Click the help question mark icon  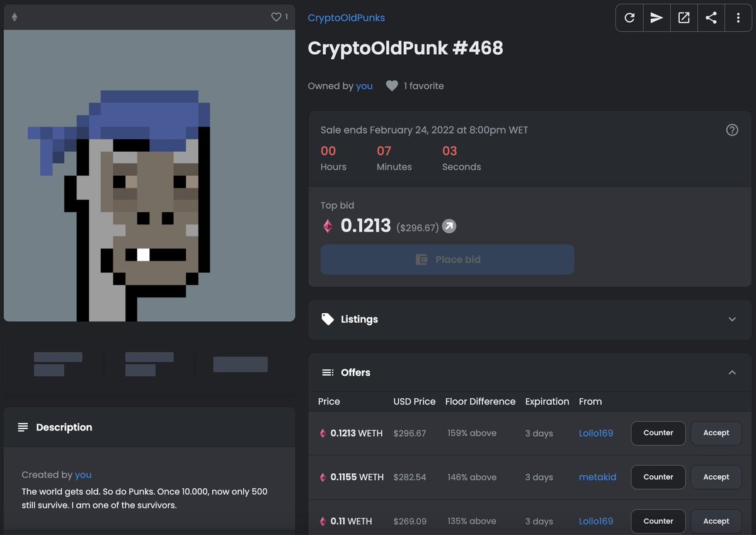pyautogui.click(x=732, y=130)
